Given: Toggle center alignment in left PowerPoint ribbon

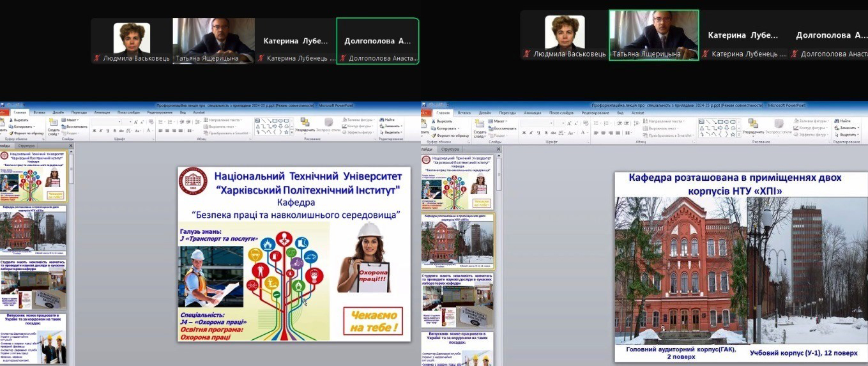Looking at the screenshot, I should (167, 130).
